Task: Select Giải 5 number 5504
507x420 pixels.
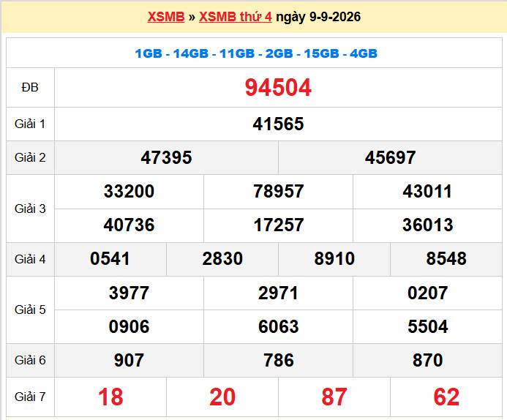Action: [427, 326]
